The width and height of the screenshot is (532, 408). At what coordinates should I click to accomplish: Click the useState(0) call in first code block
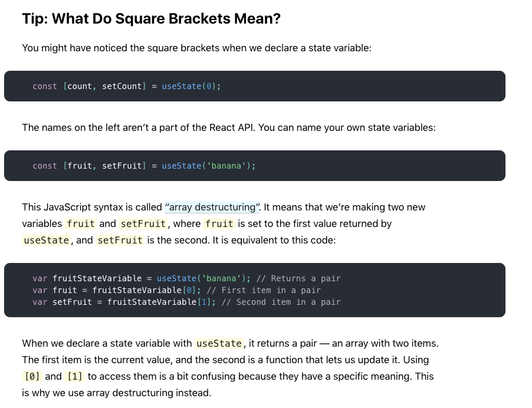pos(191,86)
